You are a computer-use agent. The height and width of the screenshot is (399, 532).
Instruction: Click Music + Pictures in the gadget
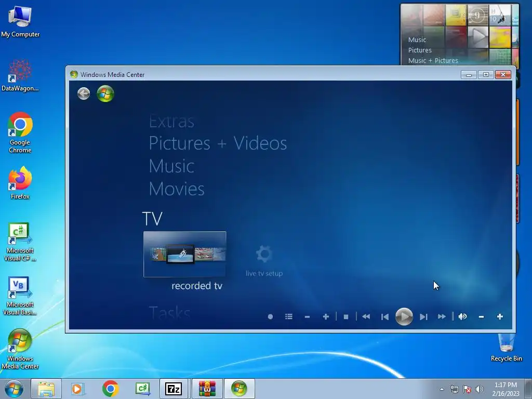pos(433,60)
